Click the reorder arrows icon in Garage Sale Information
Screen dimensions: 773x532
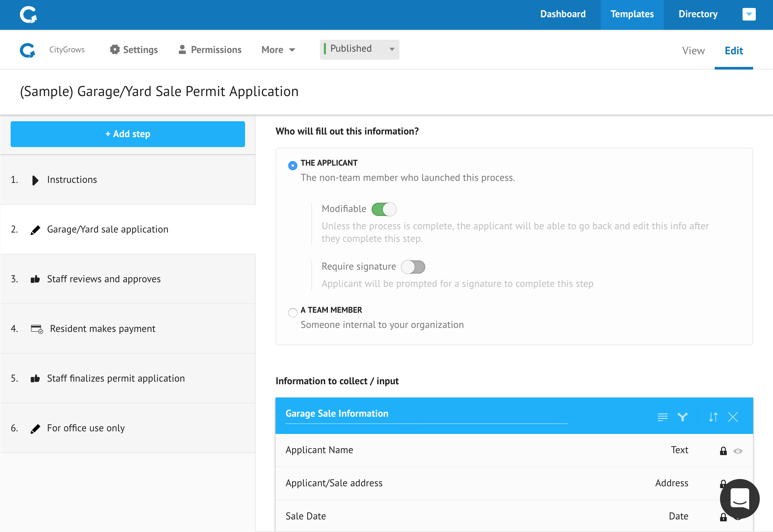click(x=713, y=417)
